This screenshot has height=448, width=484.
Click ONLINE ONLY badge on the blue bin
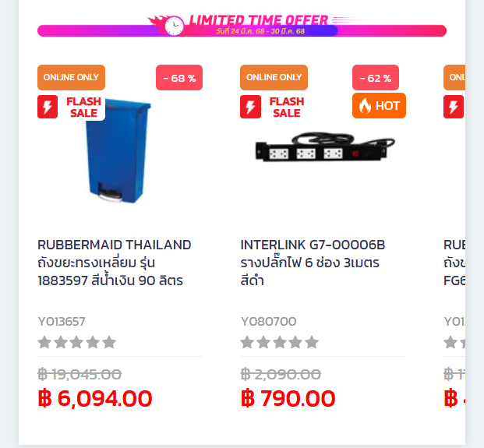click(x=71, y=77)
